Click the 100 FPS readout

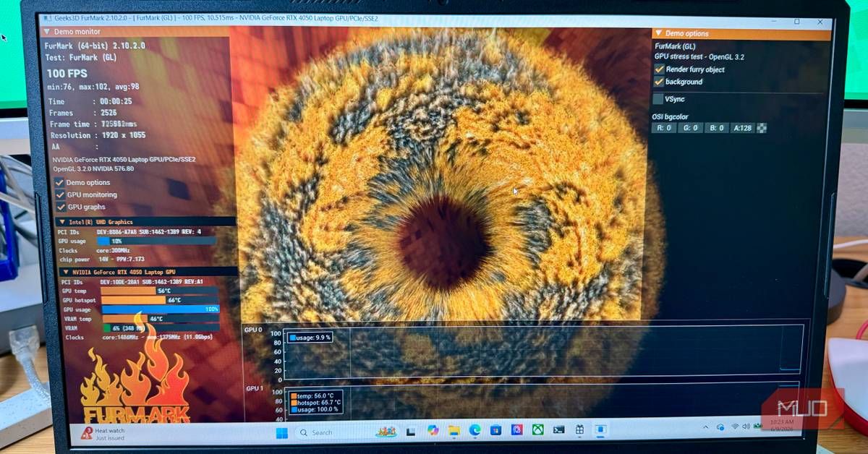tap(67, 74)
